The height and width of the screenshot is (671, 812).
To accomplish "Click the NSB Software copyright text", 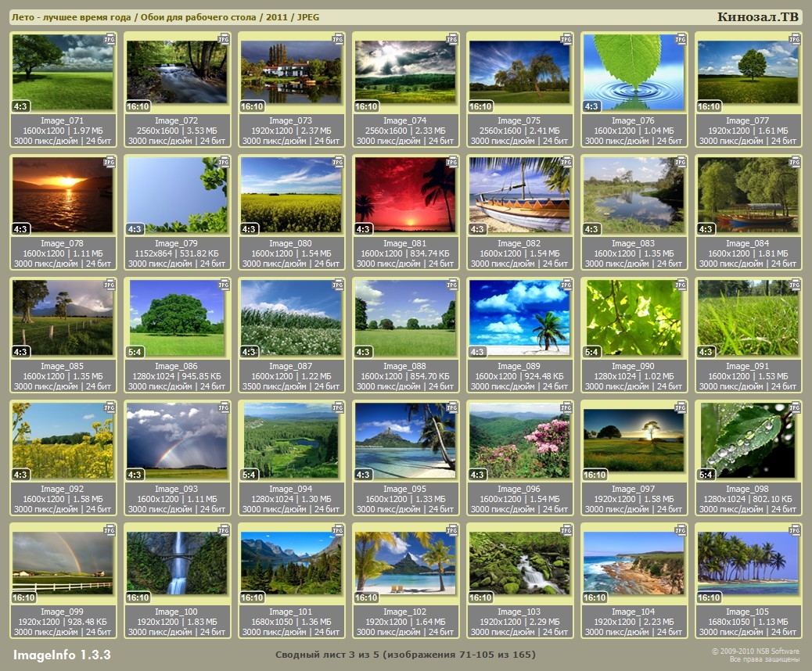I will pyautogui.click(x=755, y=651).
